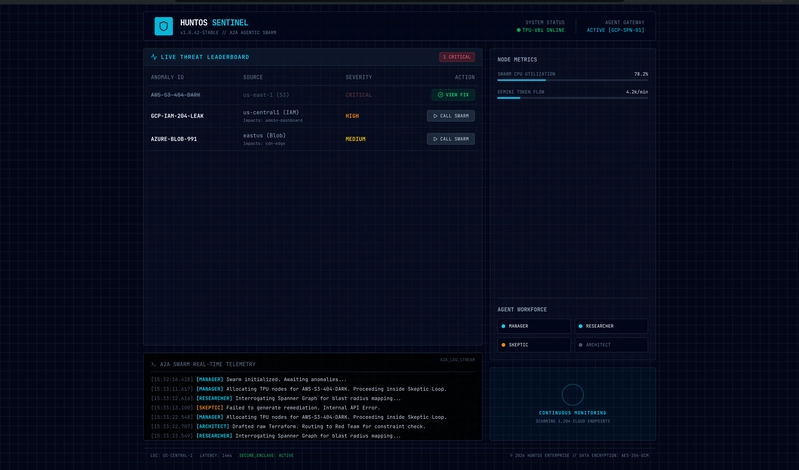Screen dimensions: 799x470
Task: Click the Skeptic 'Failed to generate remediation' log line
Action: pos(265,408)
